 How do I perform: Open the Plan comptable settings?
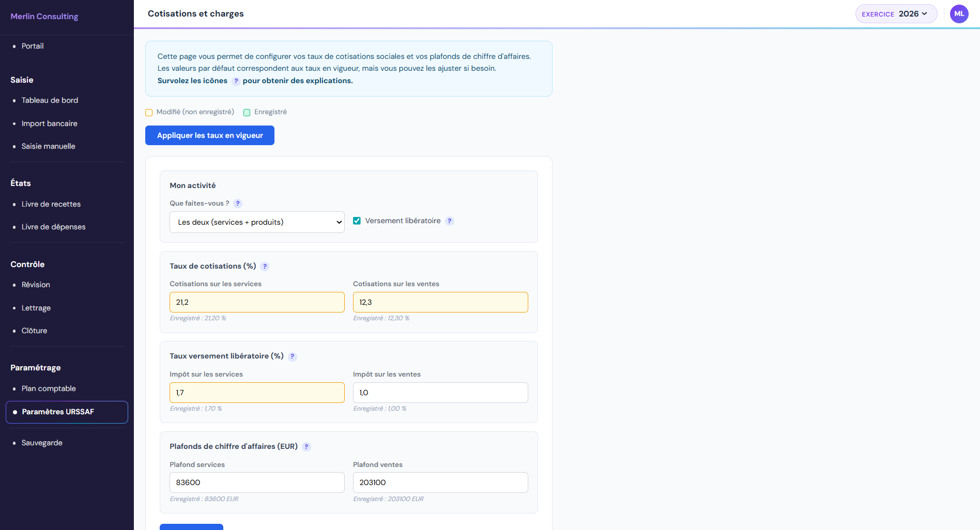coord(49,388)
